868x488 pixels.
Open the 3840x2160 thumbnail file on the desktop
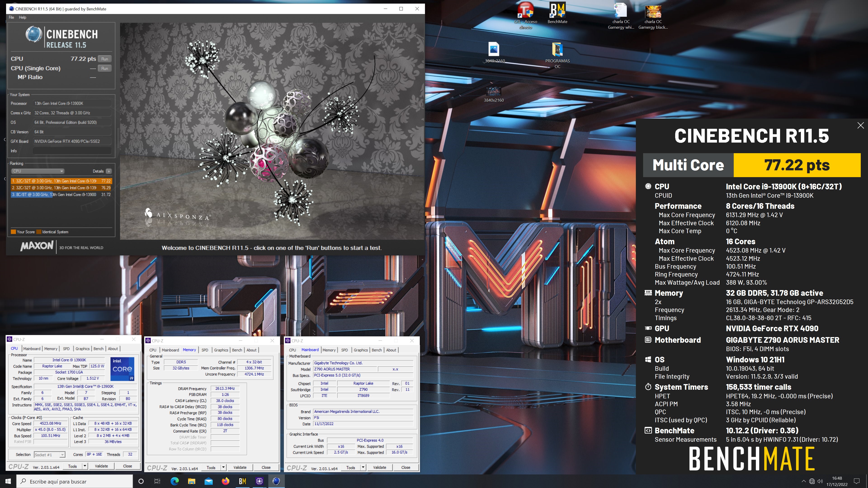coord(494,94)
